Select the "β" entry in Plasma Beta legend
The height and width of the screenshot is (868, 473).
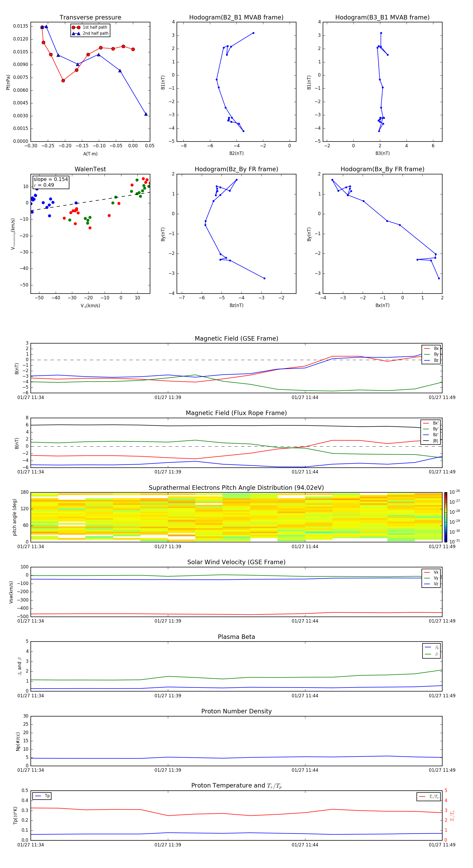[431, 654]
